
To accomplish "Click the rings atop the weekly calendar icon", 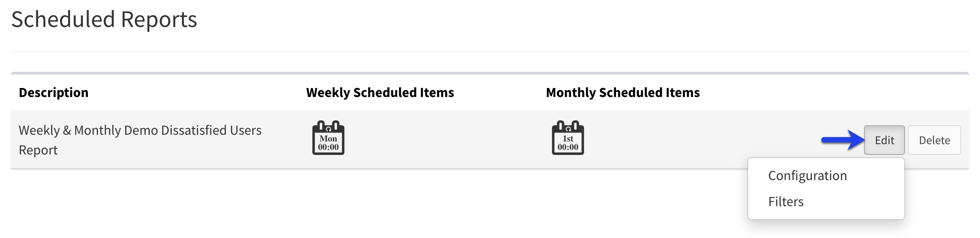I will point(328,126).
